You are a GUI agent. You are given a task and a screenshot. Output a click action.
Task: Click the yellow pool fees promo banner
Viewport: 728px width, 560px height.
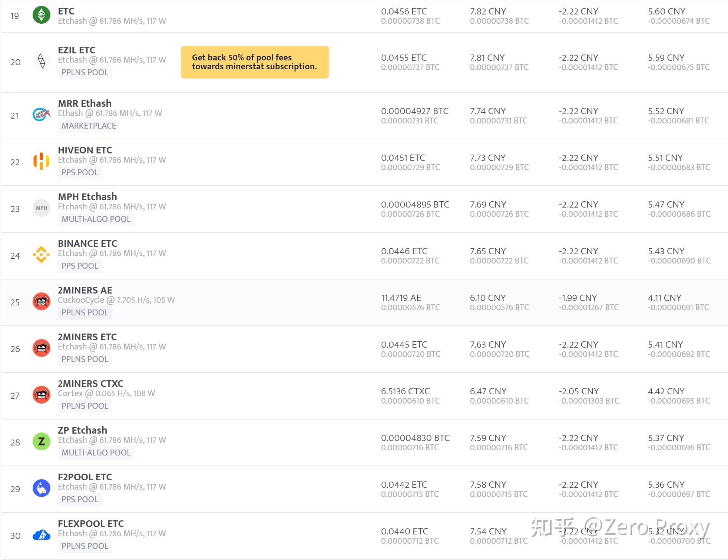(255, 62)
